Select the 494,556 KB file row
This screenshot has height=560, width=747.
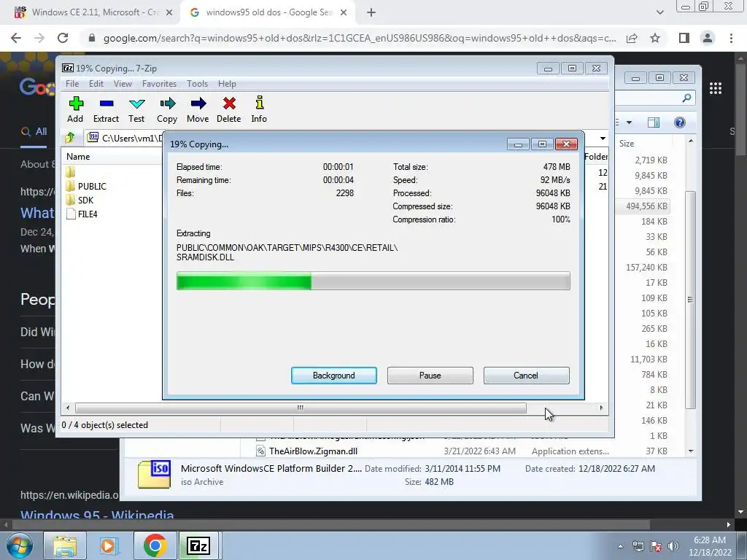(x=643, y=206)
